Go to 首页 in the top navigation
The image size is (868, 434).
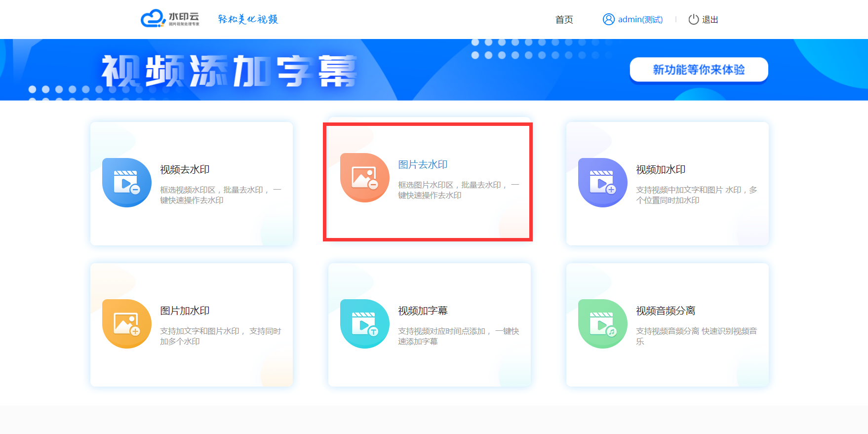tap(564, 20)
